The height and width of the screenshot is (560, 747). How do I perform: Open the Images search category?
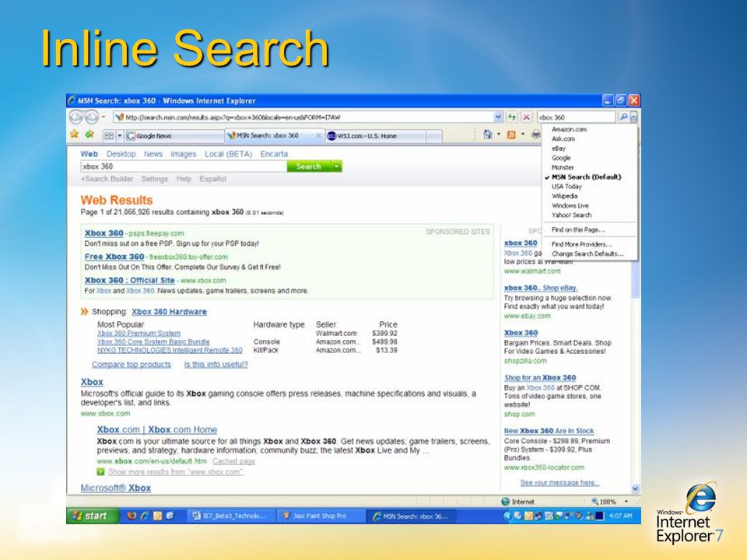coord(184,154)
